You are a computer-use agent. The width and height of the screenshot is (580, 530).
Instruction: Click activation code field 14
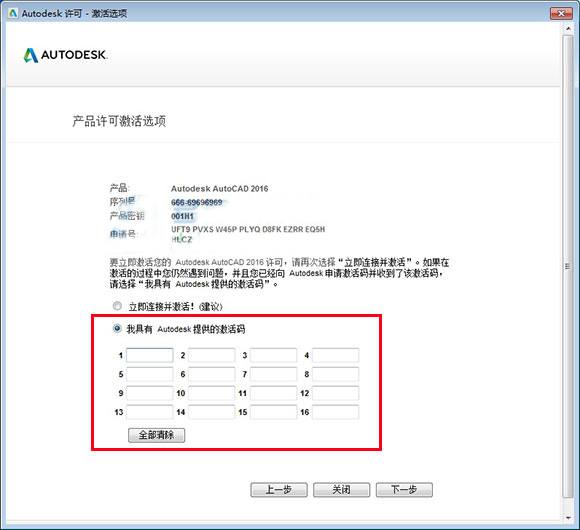tap(212, 412)
